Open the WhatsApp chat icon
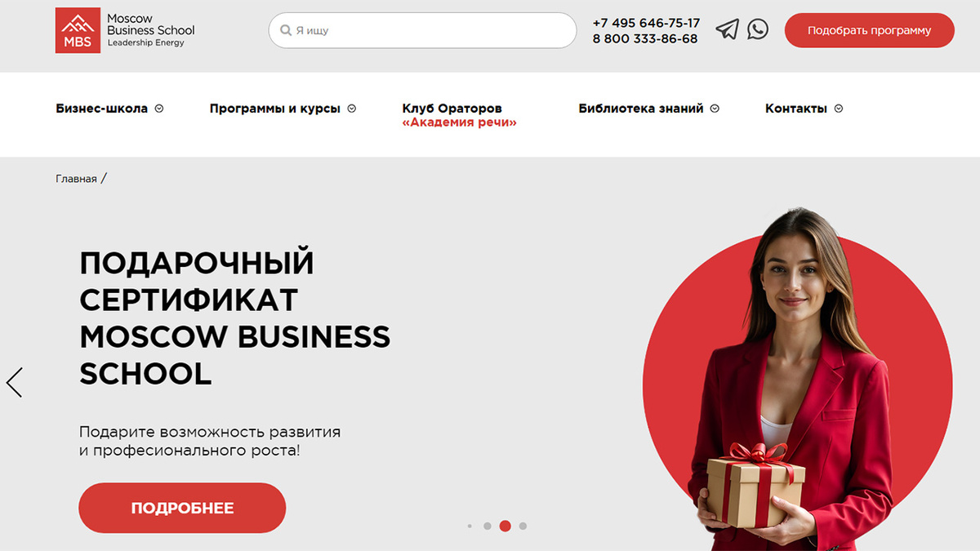The height and width of the screenshot is (551, 980). pyautogui.click(x=758, y=29)
